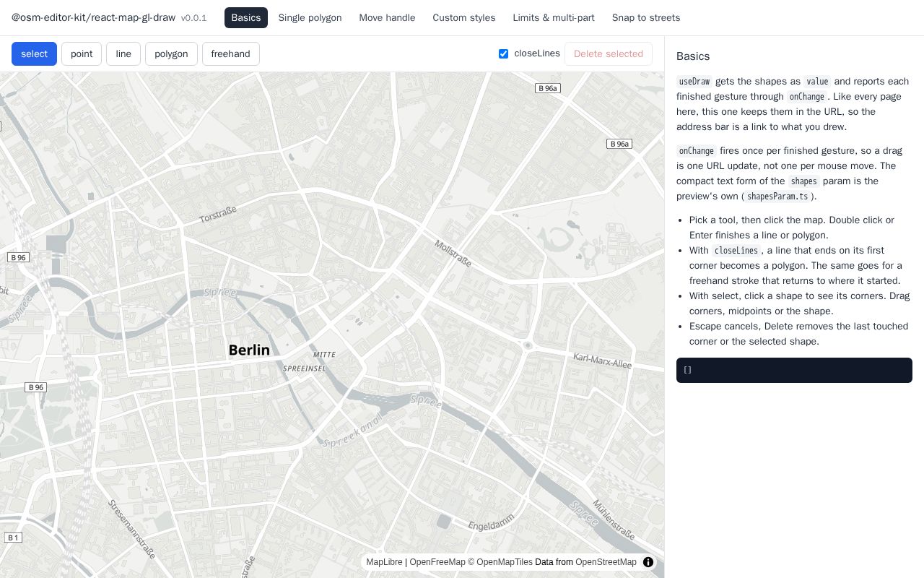924x578 pixels.
Task: Go to the Single polygon tab
Action: [310, 17]
